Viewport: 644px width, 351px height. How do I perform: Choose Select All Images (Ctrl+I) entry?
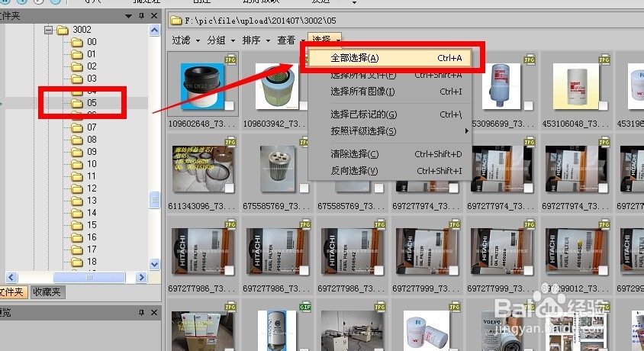(389, 92)
